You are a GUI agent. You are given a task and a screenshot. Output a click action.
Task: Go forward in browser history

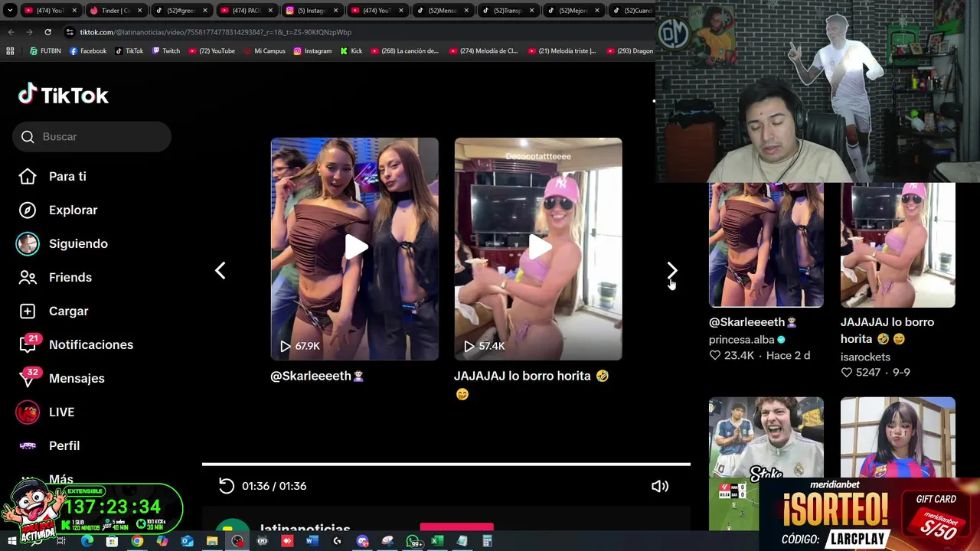[x=29, y=32]
